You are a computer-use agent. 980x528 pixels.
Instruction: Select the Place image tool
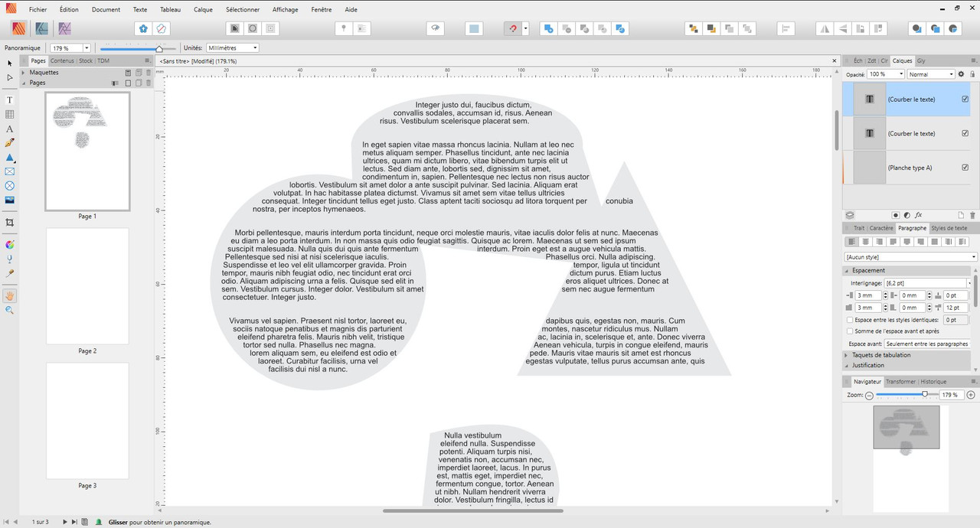coord(10,200)
